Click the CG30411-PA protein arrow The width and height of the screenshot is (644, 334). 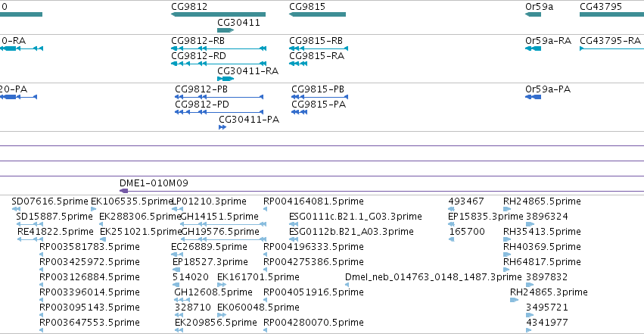(x=222, y=127)
